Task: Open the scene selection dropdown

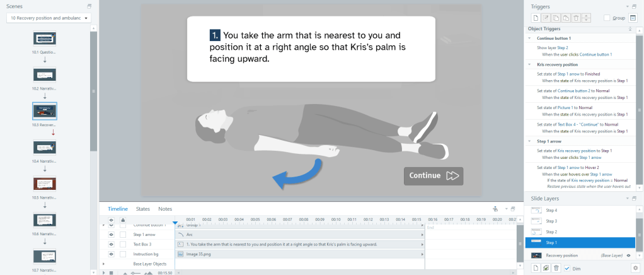Action: [x=49, y=18]
